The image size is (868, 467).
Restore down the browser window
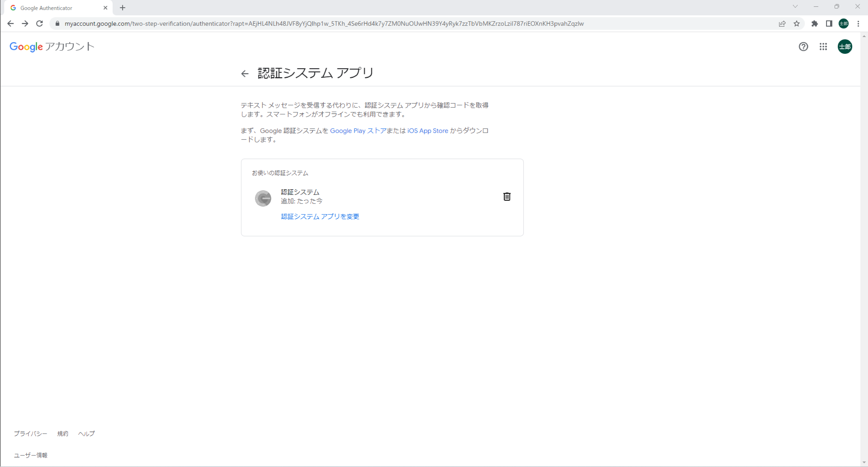pos(837,6)
